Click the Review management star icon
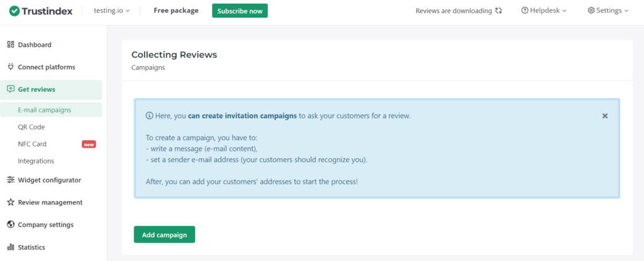This screenshot has height=261, width=644. point(11,203)
